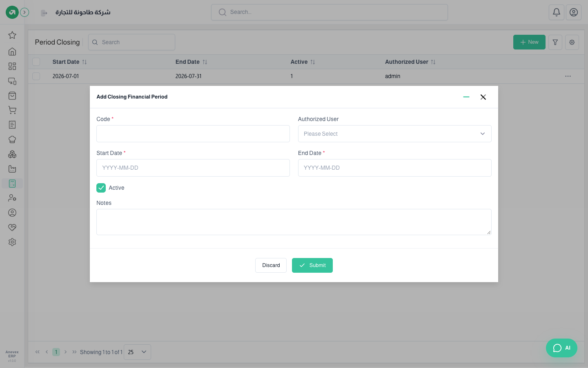Tick the select-all header checkbox
Image resolution: width=588 pixels, height=368 pixels.
click(36, 62)
